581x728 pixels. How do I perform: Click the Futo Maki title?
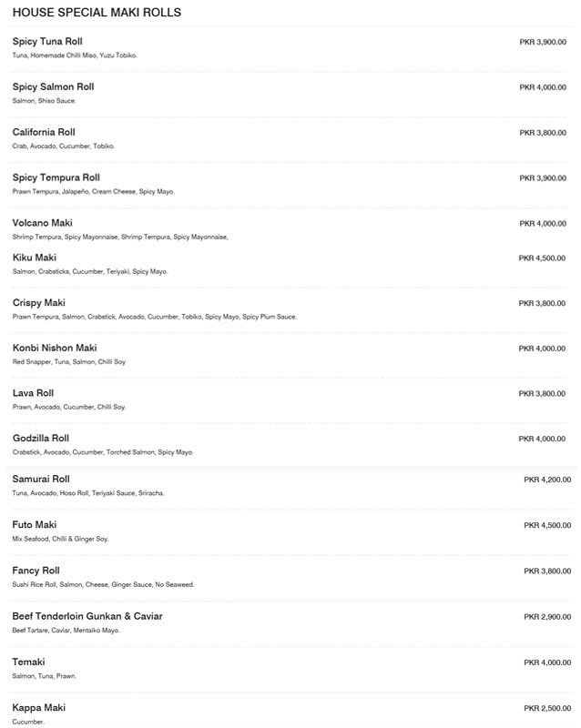(35, 525)
